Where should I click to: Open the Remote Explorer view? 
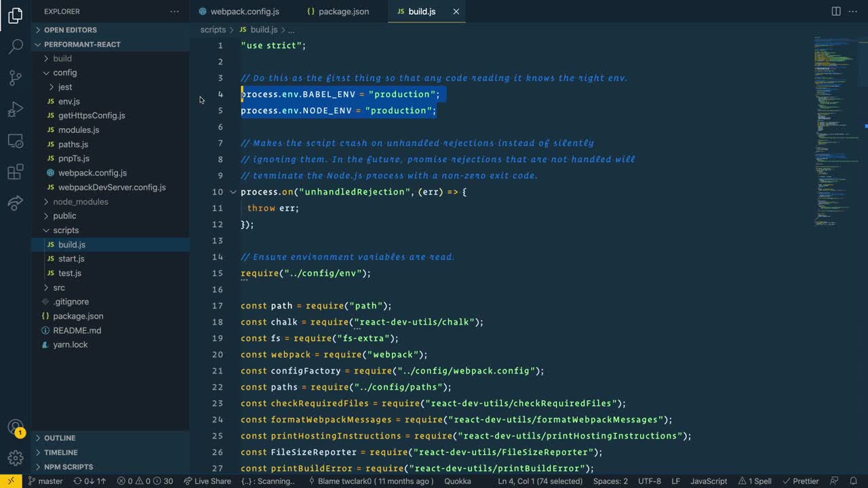15,141
